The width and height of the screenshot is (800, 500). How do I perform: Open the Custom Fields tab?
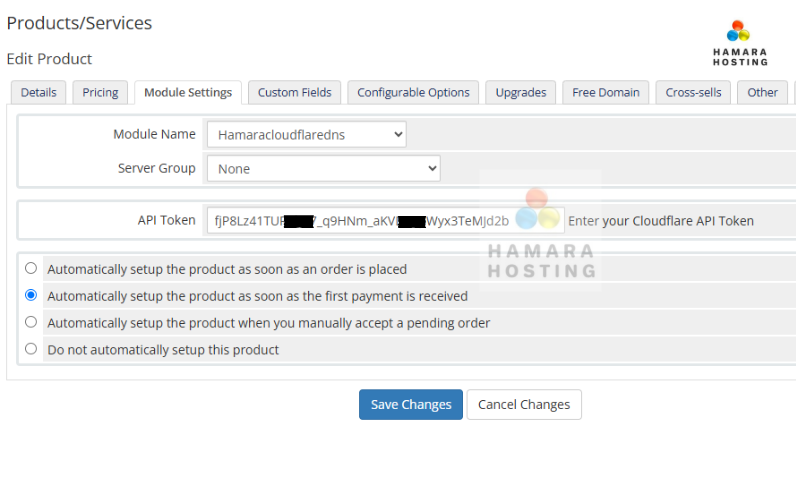[294, 92]
